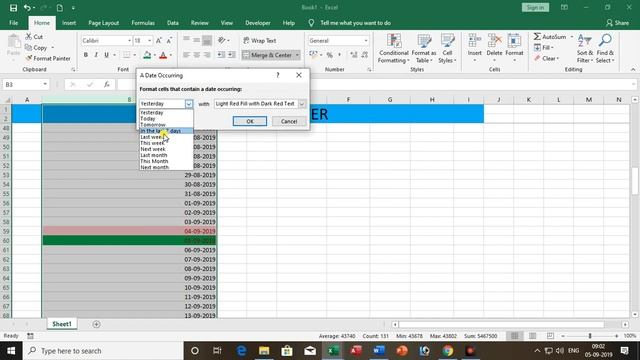Open the format style dropdown with Light Red Fill
This screenshot has width=640, height=360.
302,104
